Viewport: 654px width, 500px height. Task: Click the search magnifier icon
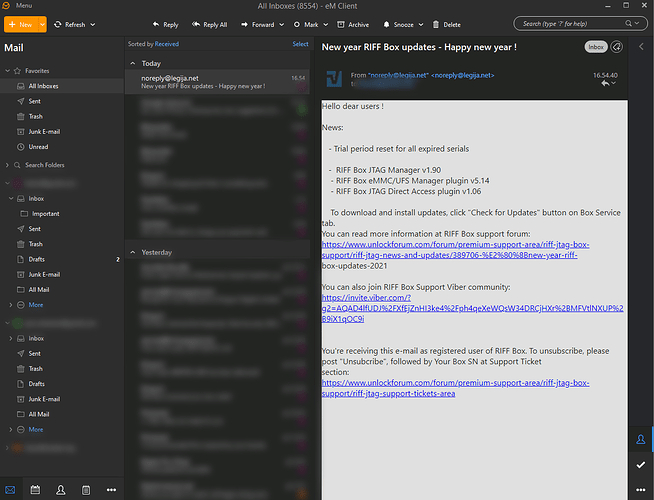pyautogui.click(x=628, y=23)
